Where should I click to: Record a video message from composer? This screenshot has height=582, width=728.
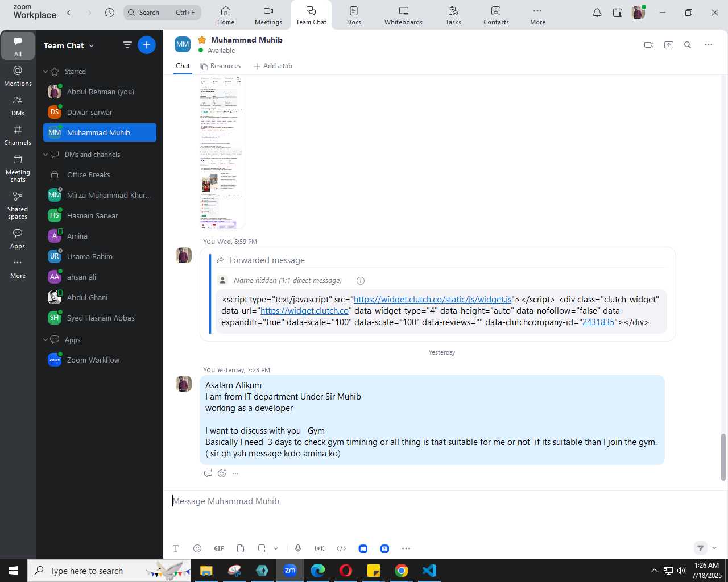point(320,548)
